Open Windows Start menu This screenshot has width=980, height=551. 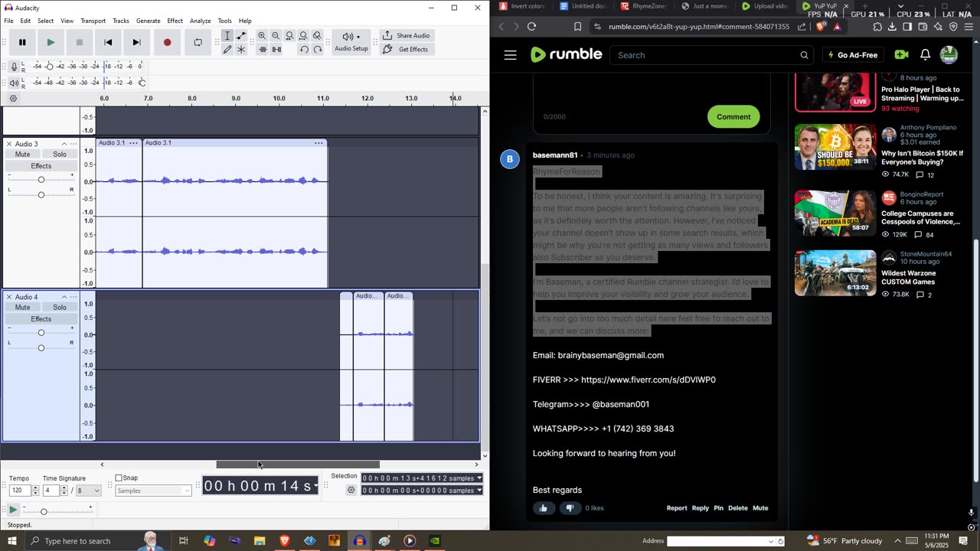click(x=11, y=541)
